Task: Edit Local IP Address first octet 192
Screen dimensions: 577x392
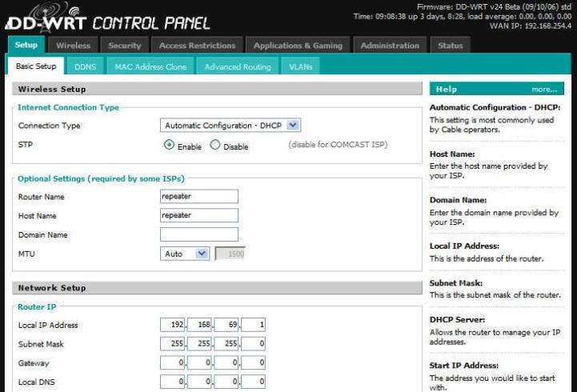Action: point(173,325)
